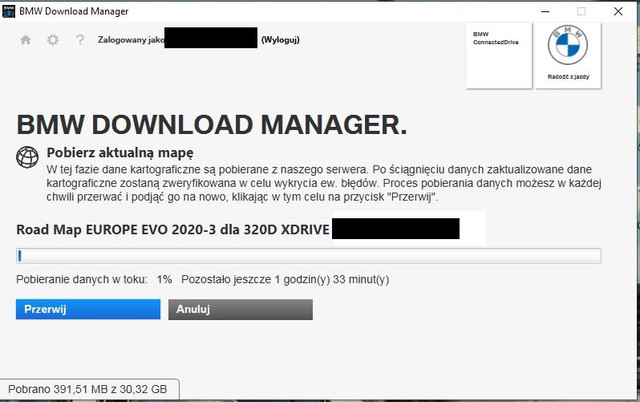Select the Pobierz aktualną mapę heading
The image size is (640, 402).
120,153
